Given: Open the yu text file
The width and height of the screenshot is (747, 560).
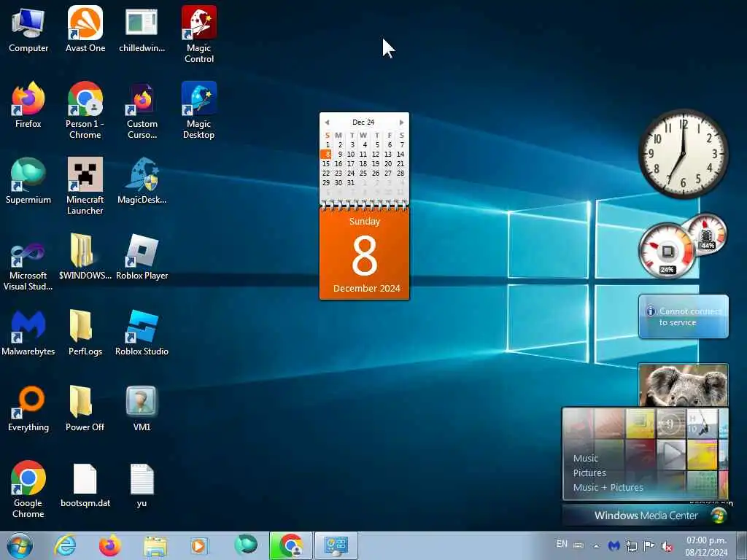Looking at the screenshot, I should point(142,484).
